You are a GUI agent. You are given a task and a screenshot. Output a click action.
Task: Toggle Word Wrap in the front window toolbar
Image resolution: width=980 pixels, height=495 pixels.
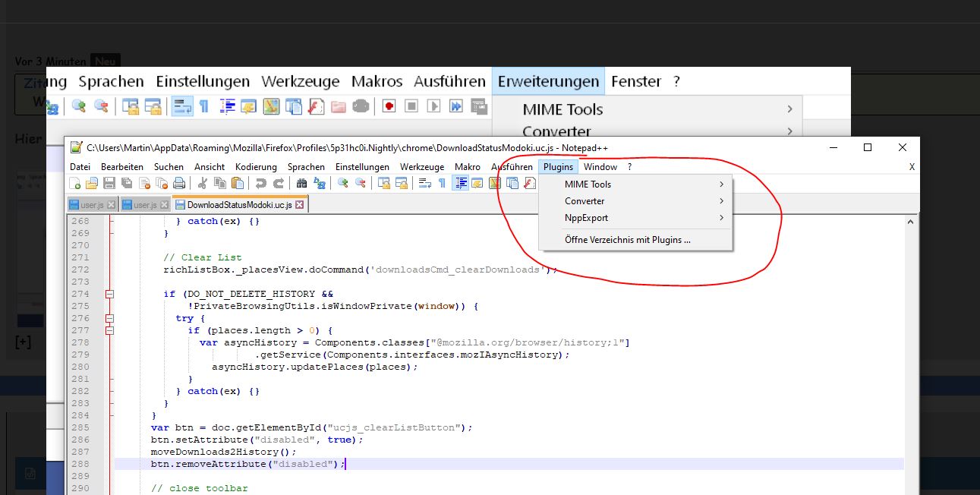coord(424,183)
